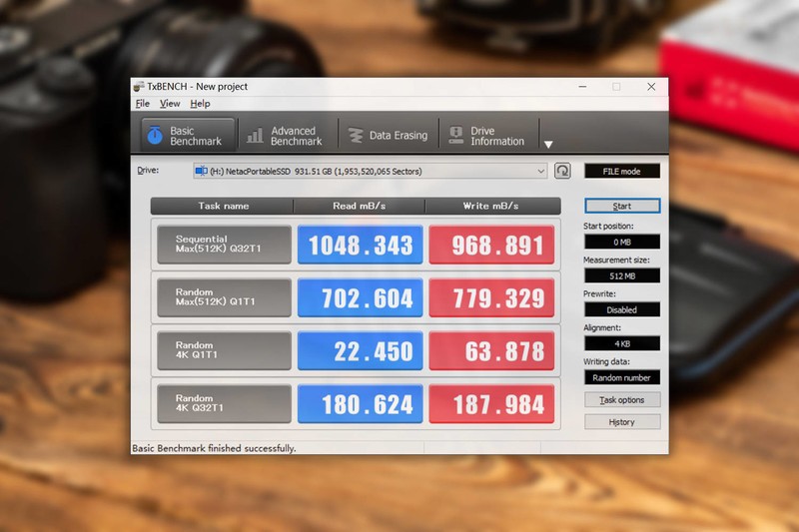This screenshot has height=532, width=799.
Task: Open the Drive Information tab
Action: 487,136
